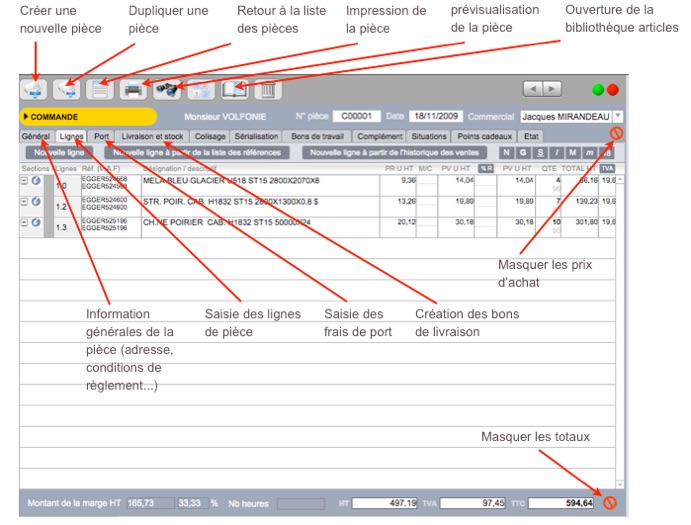The image size is (691, 525).
Task: Edit the Date field 18/11/2009
Action: [436, 116]
